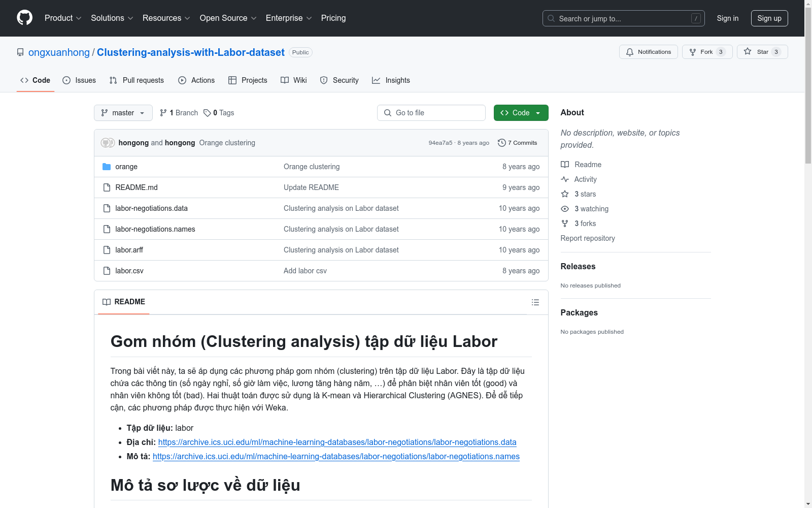The width and height of the screenshot is (812, 508).
Task: Click the bell Notifications button
Action: [x=648, y=52]
